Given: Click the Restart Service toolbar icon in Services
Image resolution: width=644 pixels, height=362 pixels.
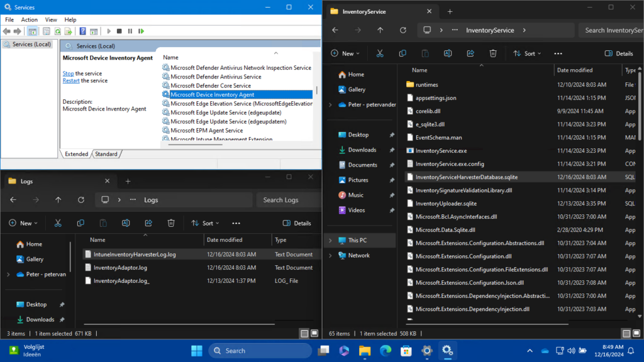Looking at the screenshot, I should (142, 31).
